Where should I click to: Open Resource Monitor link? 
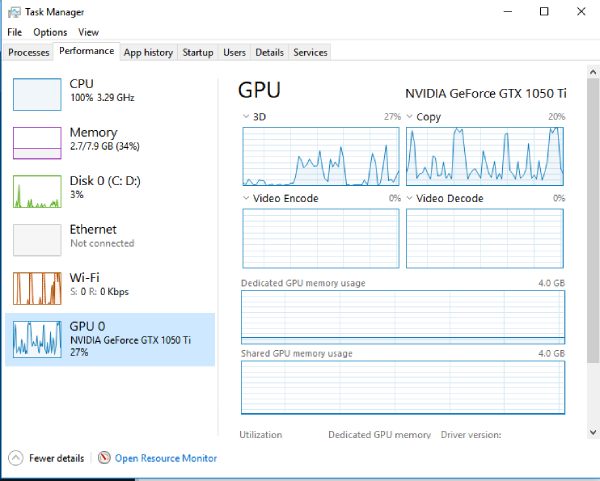point(166,458)
